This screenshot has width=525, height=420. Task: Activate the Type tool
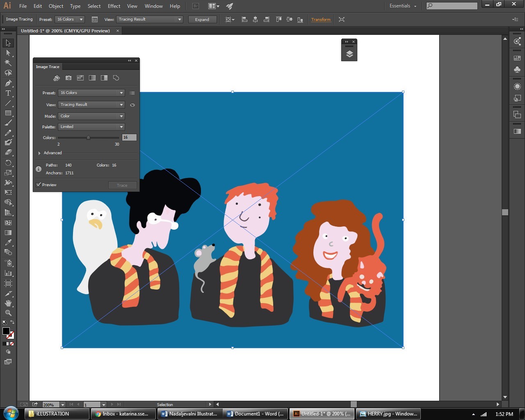click(x=8, y=93)
